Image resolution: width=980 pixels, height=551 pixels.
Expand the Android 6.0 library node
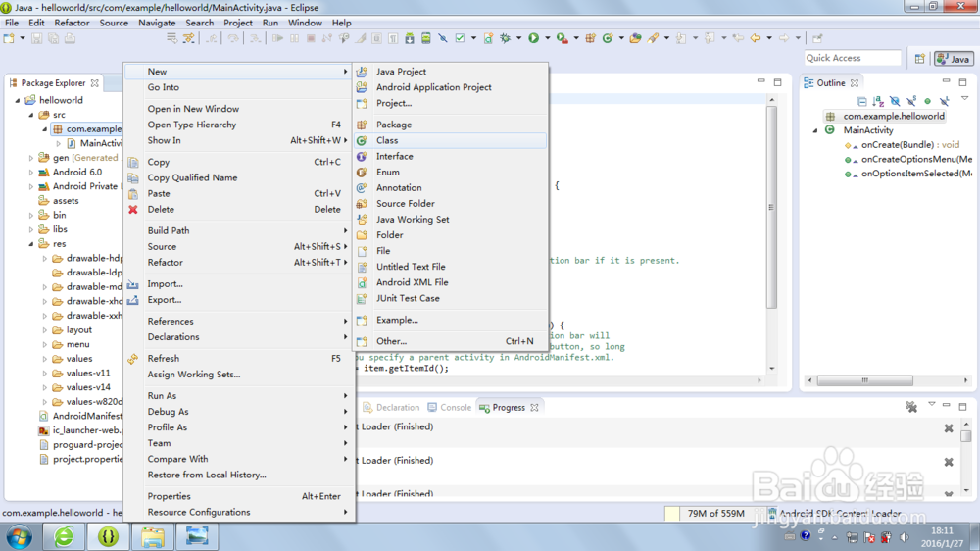(x=31, y=172)
